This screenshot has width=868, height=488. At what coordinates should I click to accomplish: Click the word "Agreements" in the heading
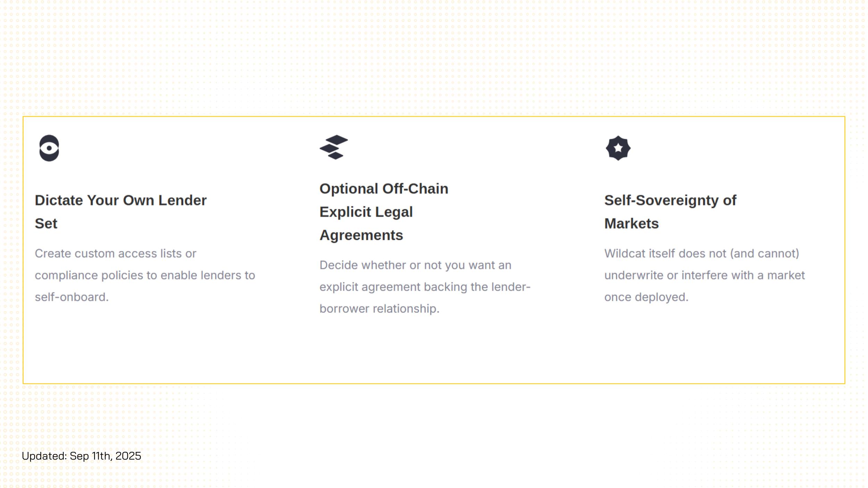tap(361, 235)
